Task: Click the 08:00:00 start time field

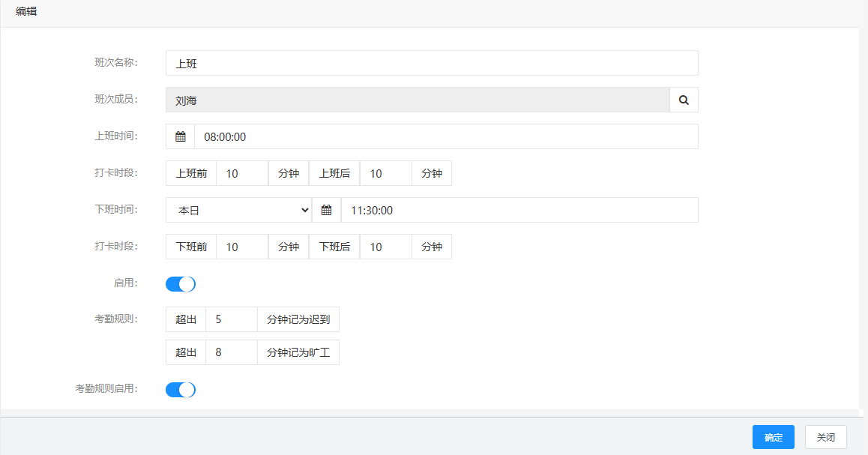Action: pos(445,136)
